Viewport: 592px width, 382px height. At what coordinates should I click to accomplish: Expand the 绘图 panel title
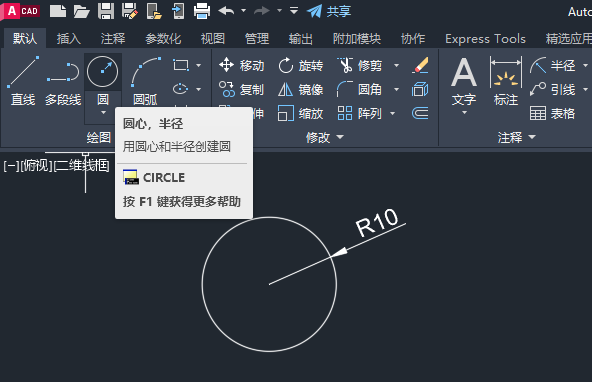(99, 137)
